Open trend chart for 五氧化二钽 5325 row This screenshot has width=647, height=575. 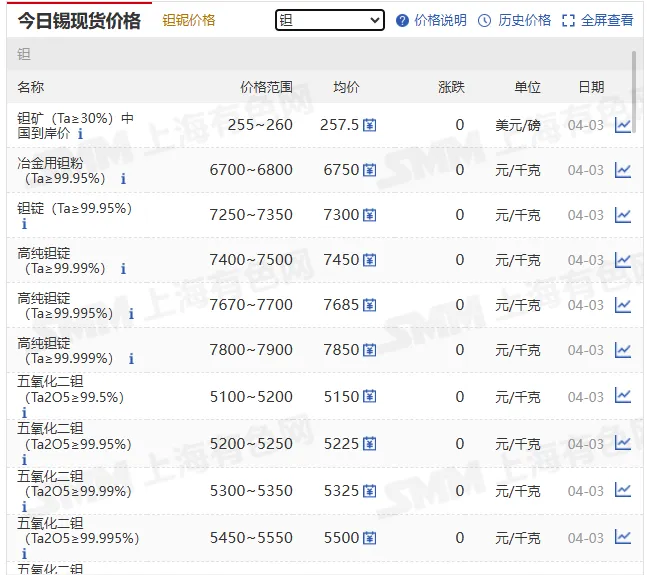[x=623, y=490]
